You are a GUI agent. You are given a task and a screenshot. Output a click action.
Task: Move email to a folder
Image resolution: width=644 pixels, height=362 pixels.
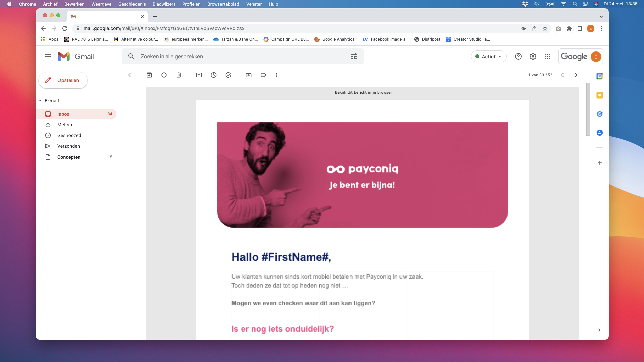tap(249, 75)
